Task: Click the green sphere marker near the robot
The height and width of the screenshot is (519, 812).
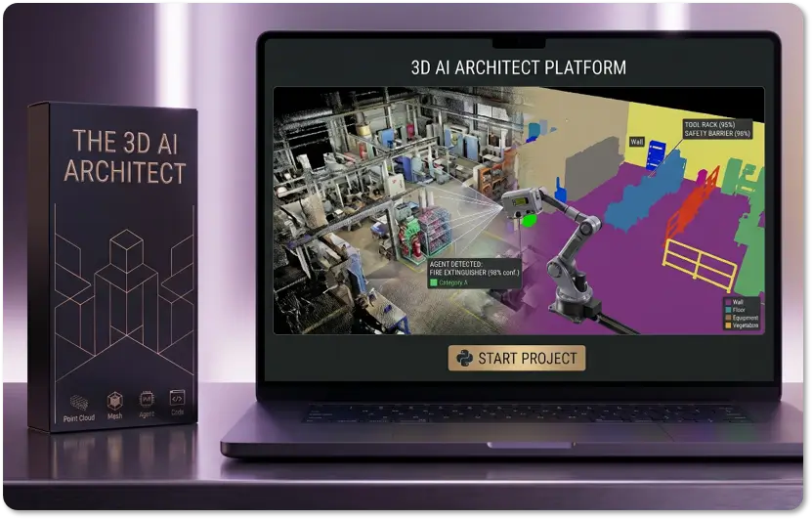Action: point(529,220)
